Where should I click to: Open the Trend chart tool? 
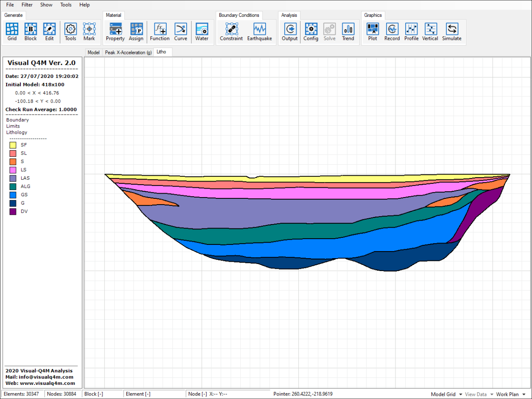click(x=348, y=32)
